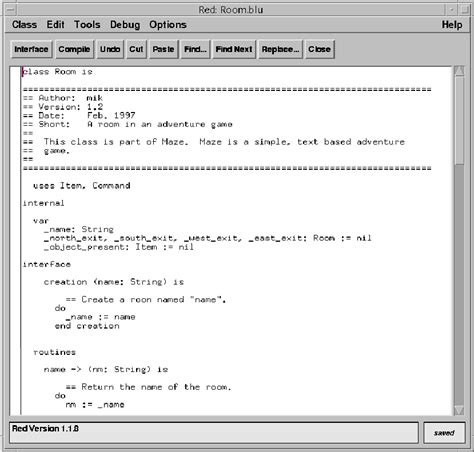
Task: Compile the Room class
Action: 74,49
